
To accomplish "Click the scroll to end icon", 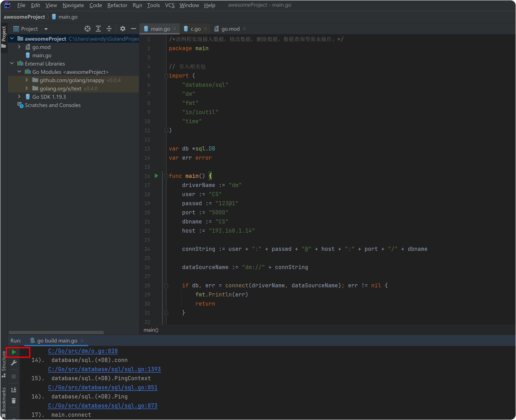I will click(x=14, y=390).
